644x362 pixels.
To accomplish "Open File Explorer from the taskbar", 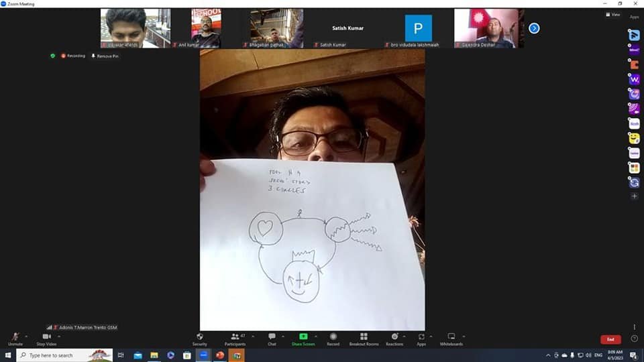I will pyautogui.click(x=154, y=355).
